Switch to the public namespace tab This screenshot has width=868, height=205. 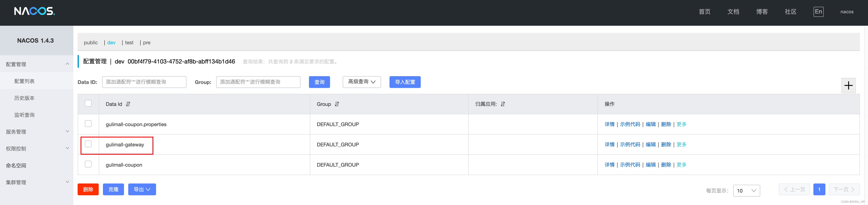coord(91,42)
